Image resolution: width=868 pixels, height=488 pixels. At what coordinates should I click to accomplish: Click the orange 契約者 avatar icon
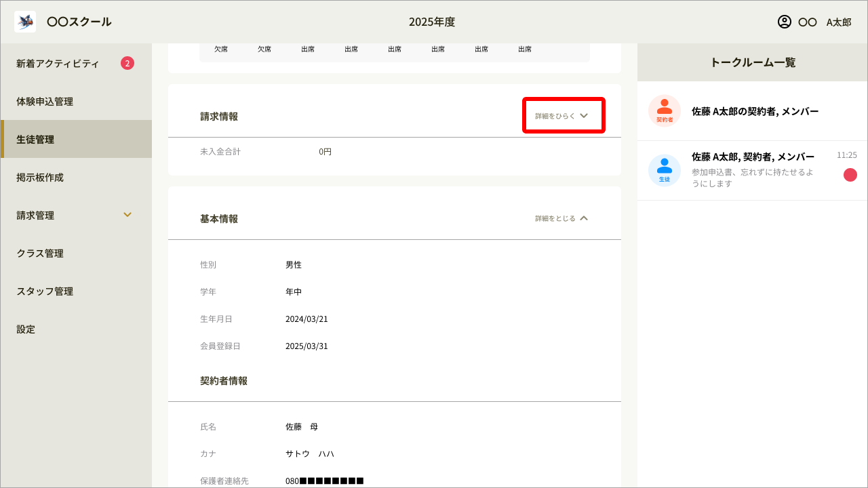pyautogui.click(x=664, y=110)
